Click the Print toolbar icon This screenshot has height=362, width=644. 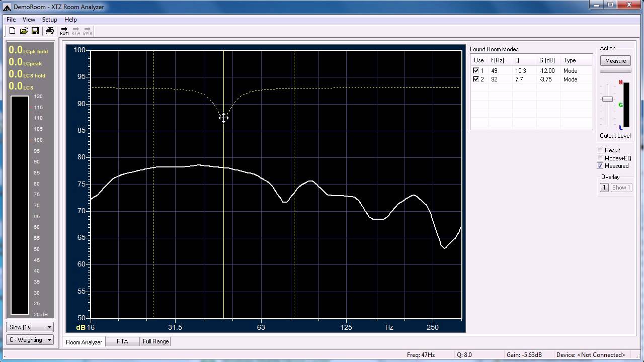coord(49,31)
